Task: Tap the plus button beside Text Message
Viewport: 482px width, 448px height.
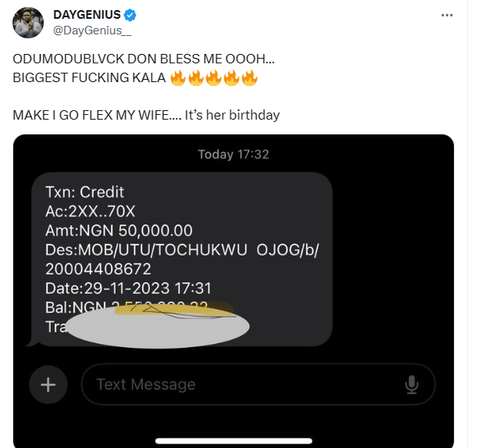Action: 48,385
